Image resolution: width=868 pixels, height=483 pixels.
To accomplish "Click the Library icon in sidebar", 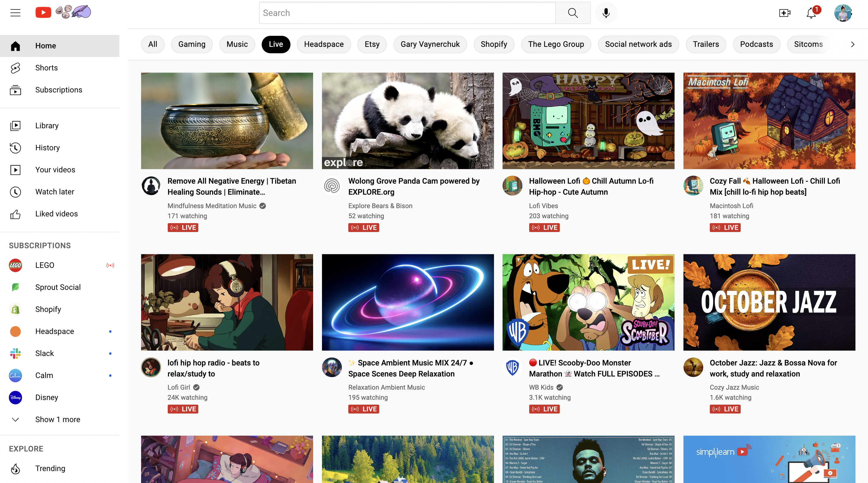I will tap(16, 125).
